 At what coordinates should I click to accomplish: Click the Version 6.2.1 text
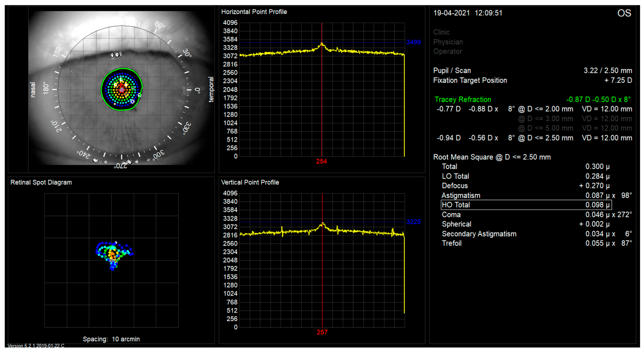(36, 346)
